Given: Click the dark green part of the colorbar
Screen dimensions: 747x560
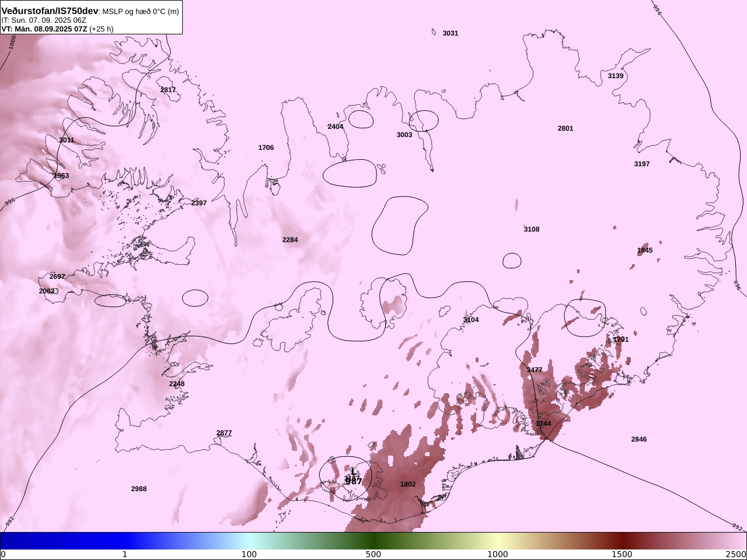Looking at the screenshot, I should coord(373,541).
